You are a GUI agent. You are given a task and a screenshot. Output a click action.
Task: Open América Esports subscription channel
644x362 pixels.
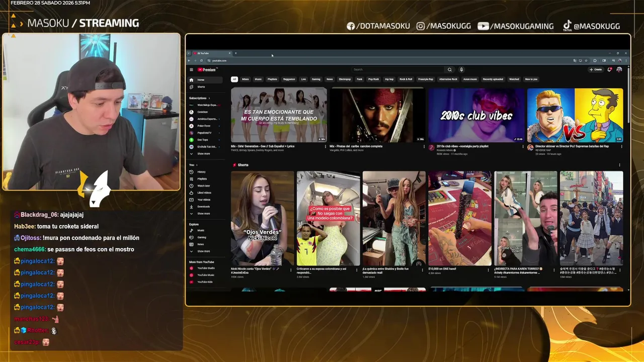pos(205,119)
